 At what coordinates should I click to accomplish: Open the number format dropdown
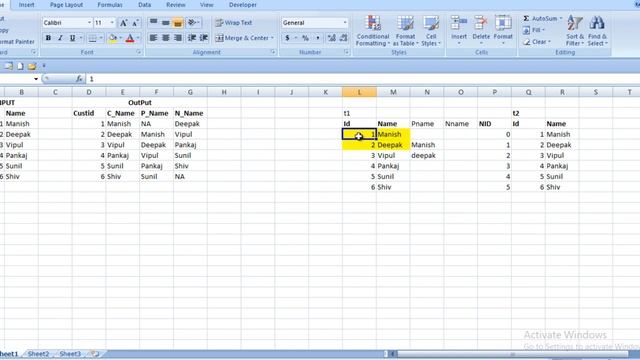(x=345, y=23)
